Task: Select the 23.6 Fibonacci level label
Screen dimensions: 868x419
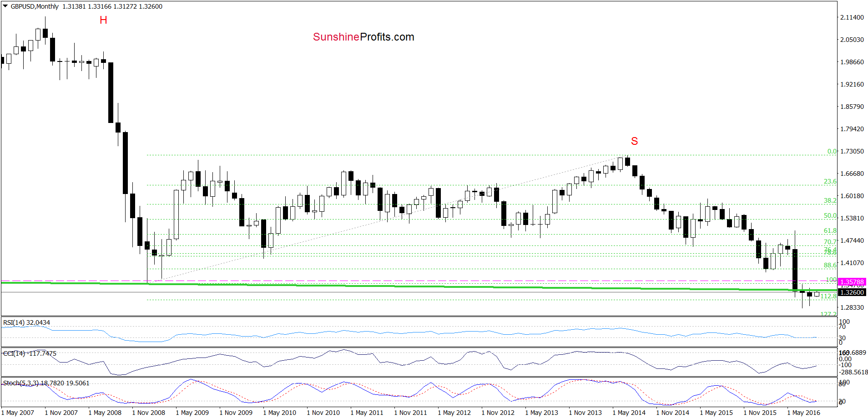Action: (830, 181)
